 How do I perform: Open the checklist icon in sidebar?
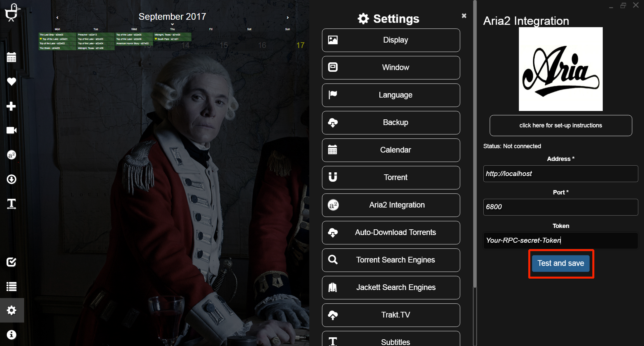tap(11, 262)
